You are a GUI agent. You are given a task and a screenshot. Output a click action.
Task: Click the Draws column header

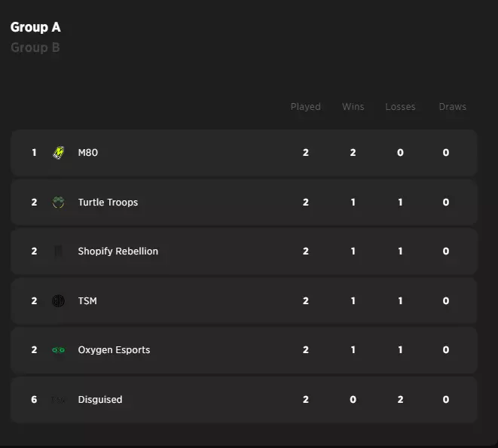click(x=453, y=107)
